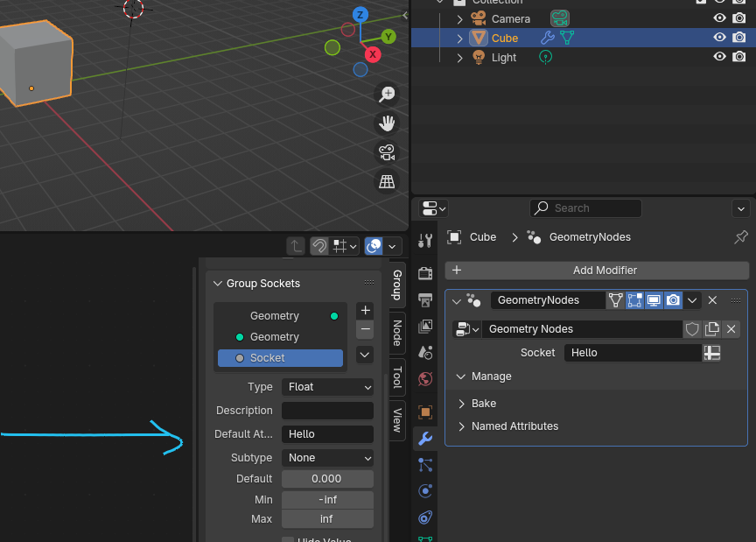Image resolution: width=756 pixels, height=542 pixels.
Task: Open the View Layer properties tab
Action: pos(425,327)
